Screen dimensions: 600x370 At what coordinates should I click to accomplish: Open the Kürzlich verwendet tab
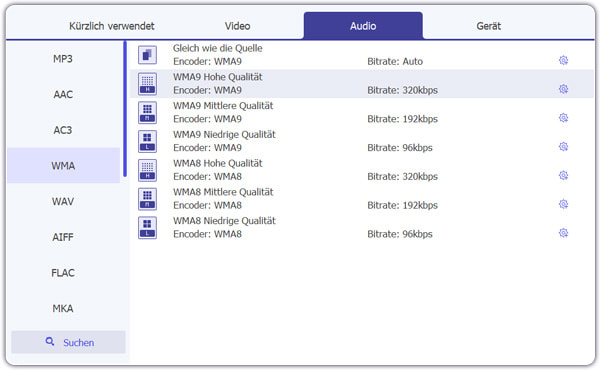[x=111, y=26]
